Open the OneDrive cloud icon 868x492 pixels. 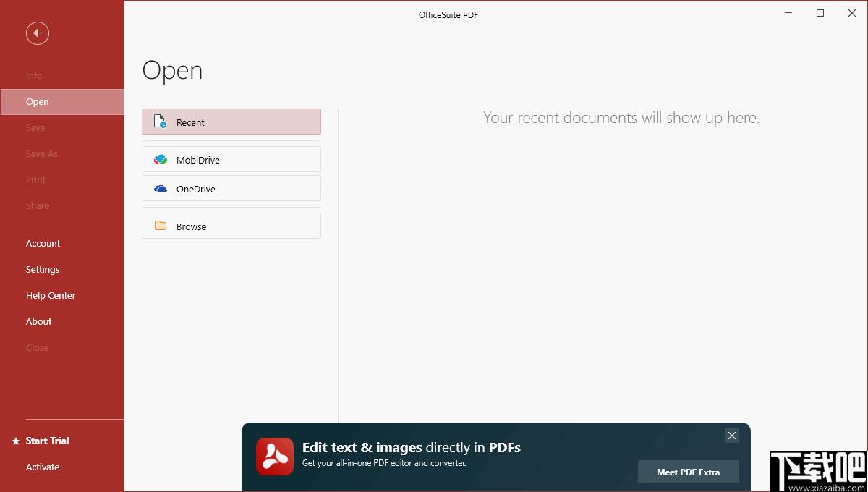[161, 189]
